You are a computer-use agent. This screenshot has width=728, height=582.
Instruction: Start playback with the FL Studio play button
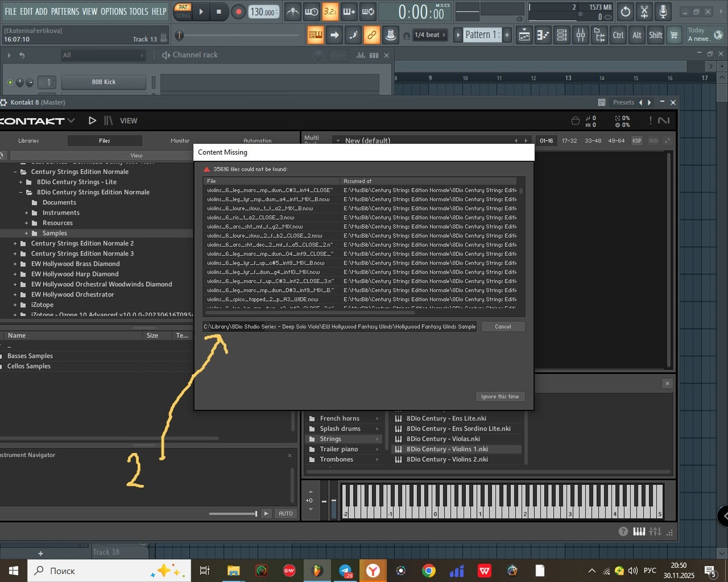coord(201,12)
